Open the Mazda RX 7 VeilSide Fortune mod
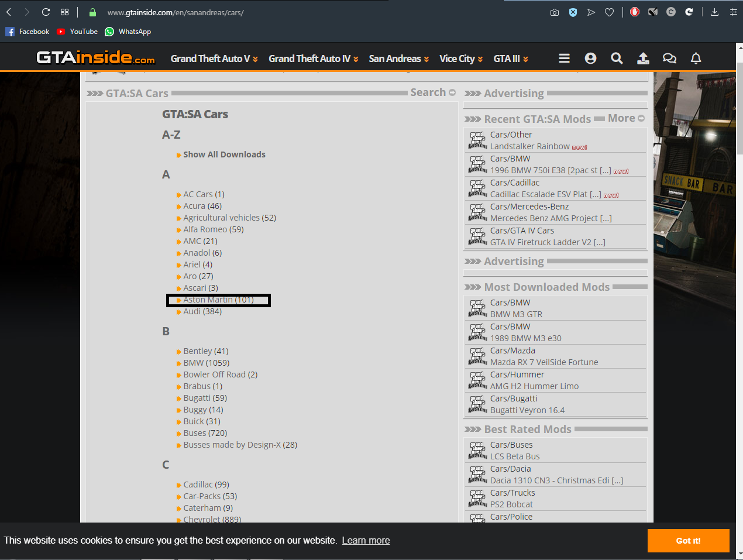 click(544, 362)
